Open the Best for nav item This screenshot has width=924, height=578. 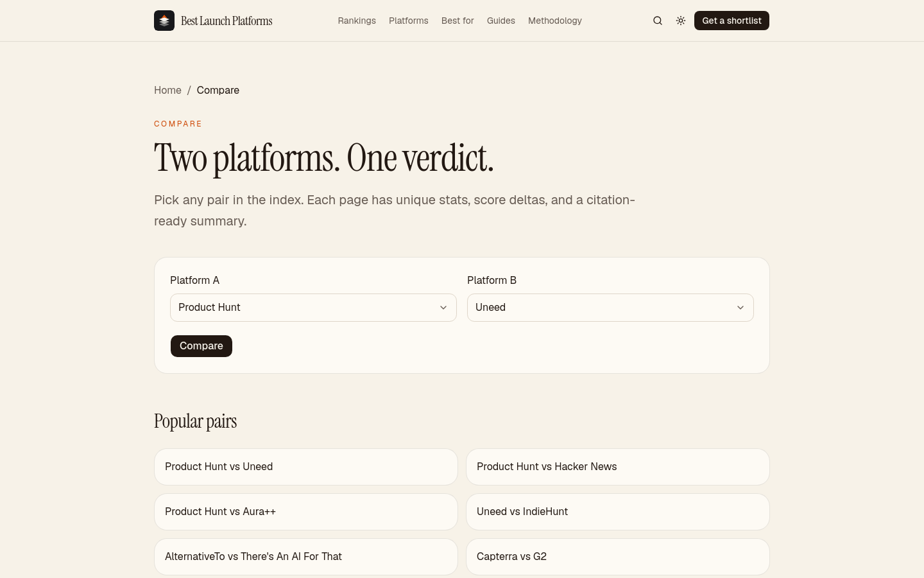[x=458, y=21]
